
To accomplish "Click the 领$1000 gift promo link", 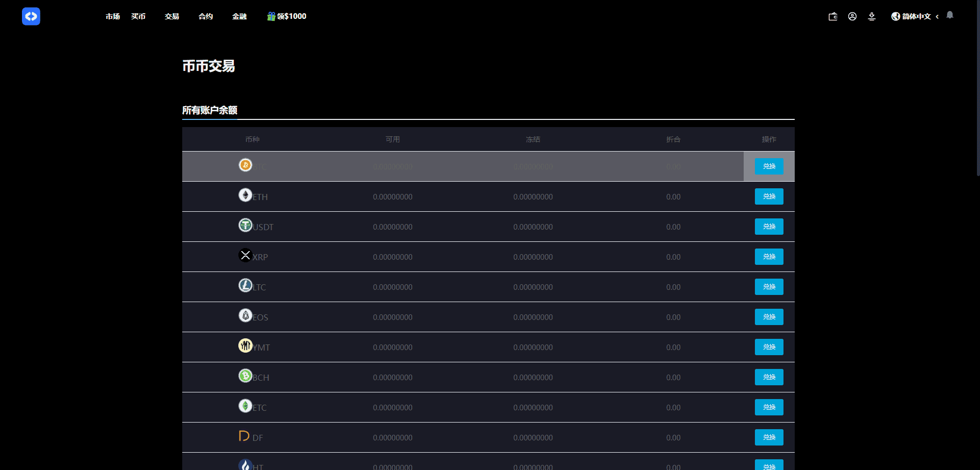I will click(x=287, y=16).
